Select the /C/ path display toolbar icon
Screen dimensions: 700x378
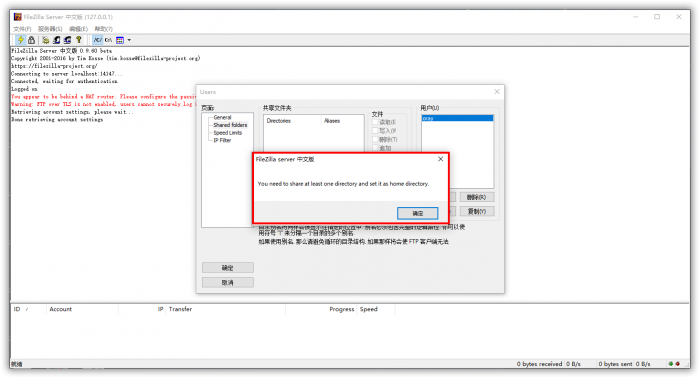pyautogui.click(x=97, y=40)
